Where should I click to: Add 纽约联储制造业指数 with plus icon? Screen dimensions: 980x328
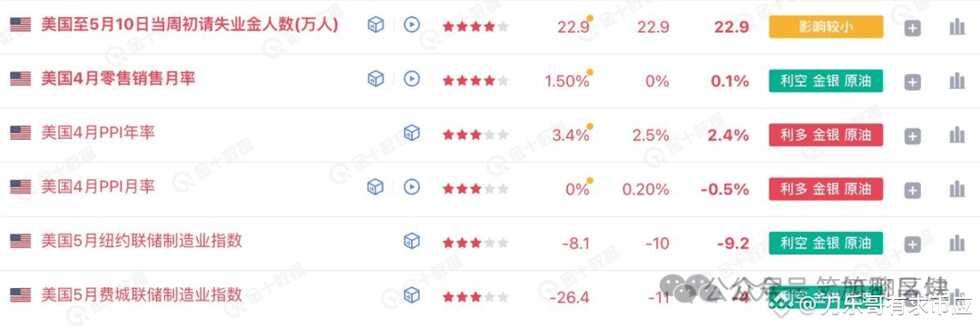point(913,245)
